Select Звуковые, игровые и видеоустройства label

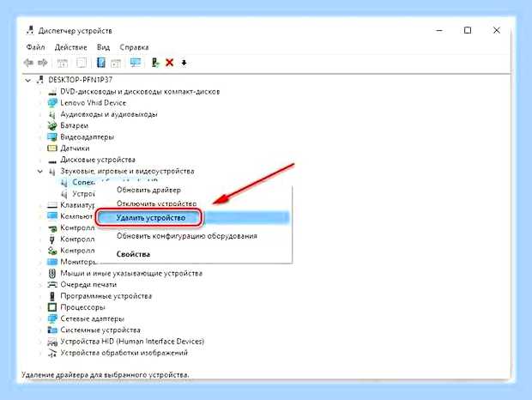tap(127, 171)
